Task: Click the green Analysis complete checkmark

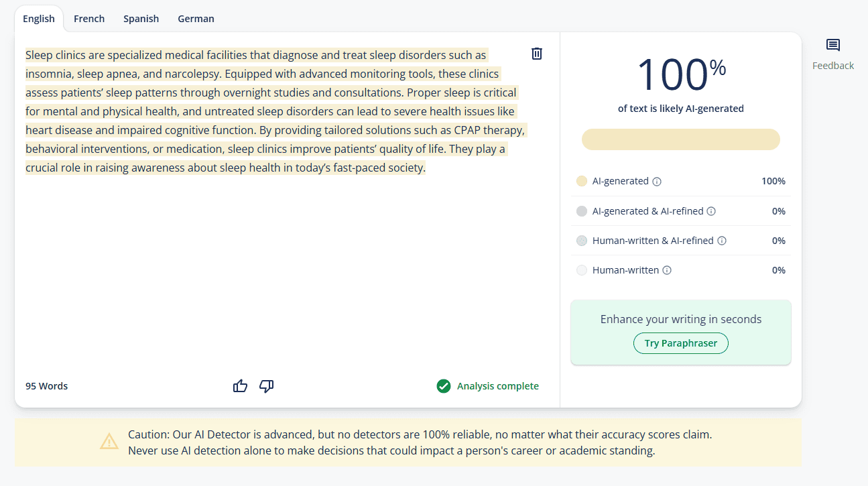Action: click(x=443, y=386)
